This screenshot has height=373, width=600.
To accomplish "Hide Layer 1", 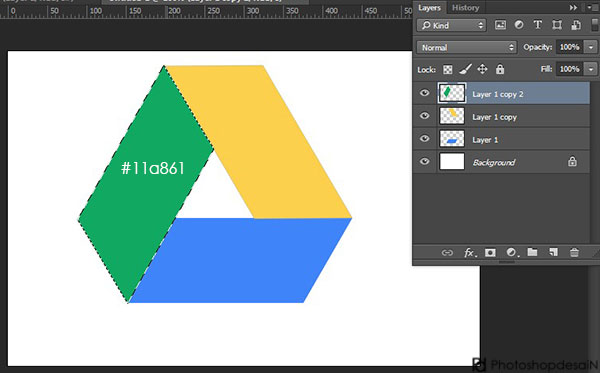I will pos(424,139).
